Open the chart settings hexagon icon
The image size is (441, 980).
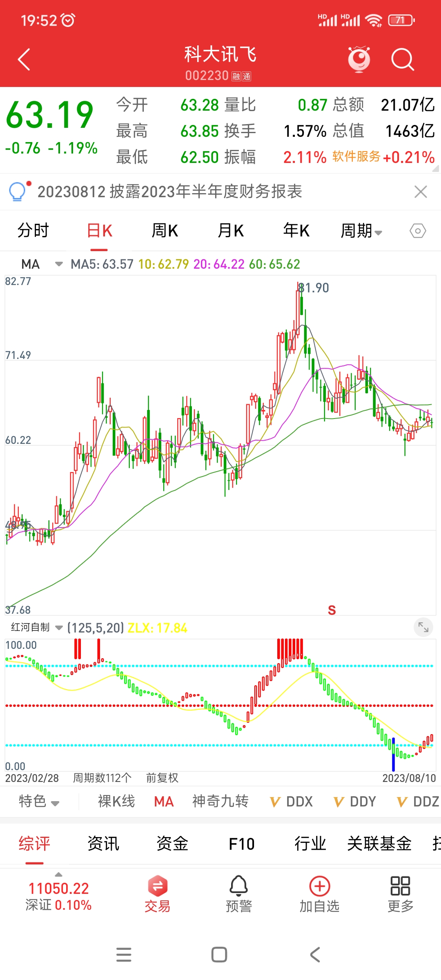tap(418, 231)
